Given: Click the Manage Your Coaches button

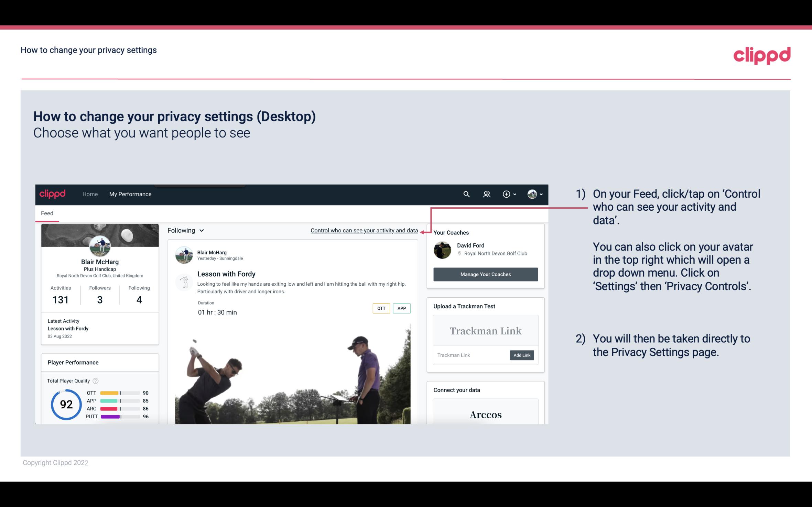Looking at the screenshot, I should [x=486, y=275].
